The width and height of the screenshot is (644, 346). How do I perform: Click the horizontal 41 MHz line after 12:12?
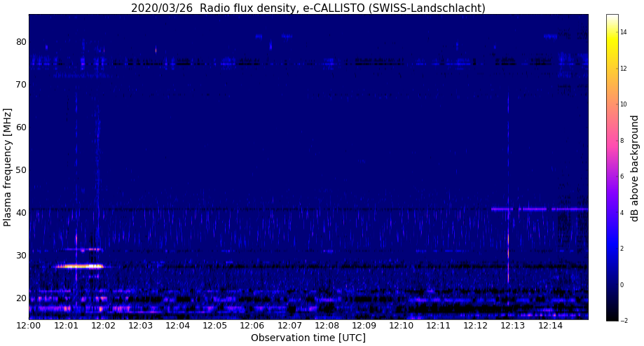(x=540, y=209)
